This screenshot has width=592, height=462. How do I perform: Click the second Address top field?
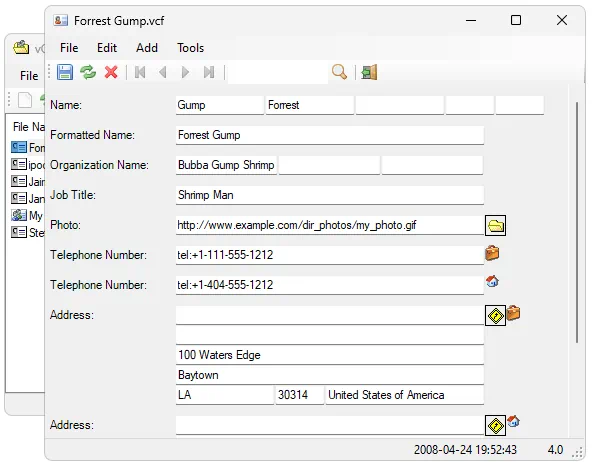pyautogui.click(x=330, y=425)
